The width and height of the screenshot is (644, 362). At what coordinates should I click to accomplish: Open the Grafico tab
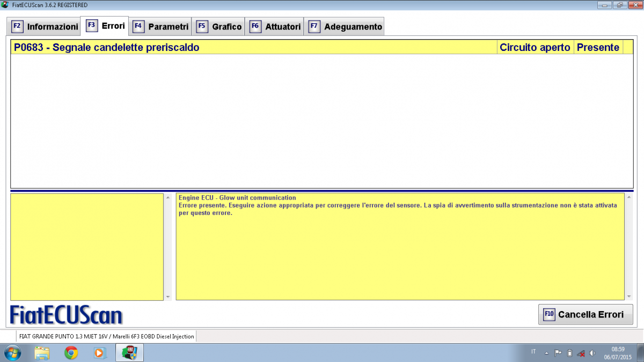(x=219, y=26)
